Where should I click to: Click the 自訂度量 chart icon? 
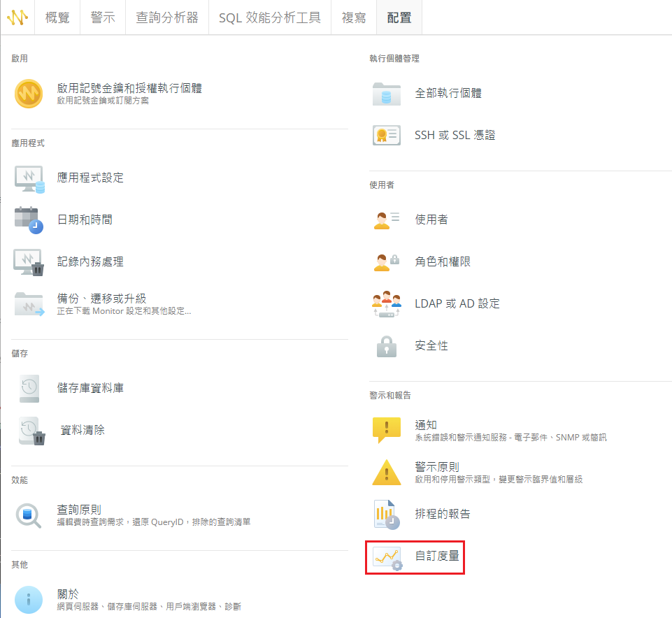(387, 557)
